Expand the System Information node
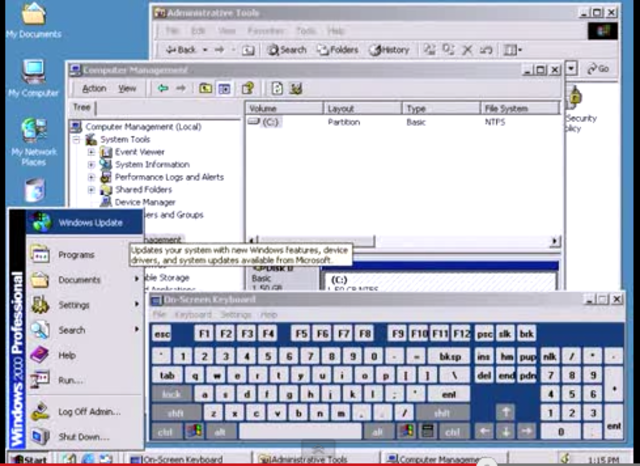 coord(91,165)
